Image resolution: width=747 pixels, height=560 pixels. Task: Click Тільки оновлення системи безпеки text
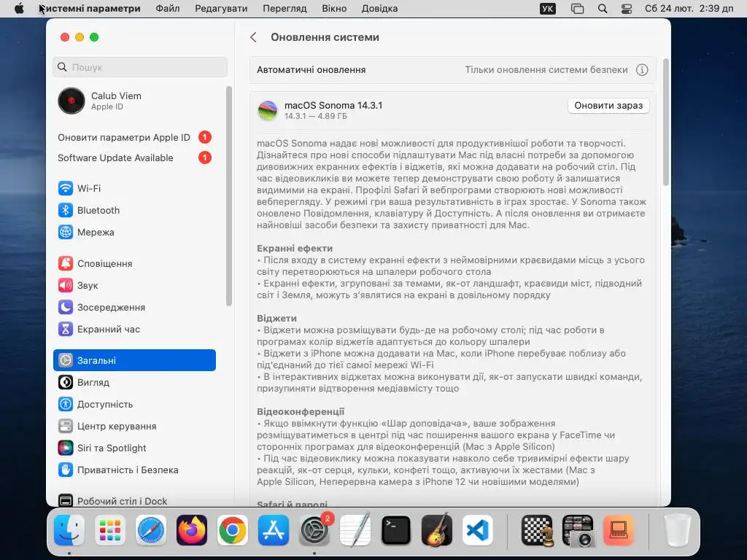[x=546, y=70]
